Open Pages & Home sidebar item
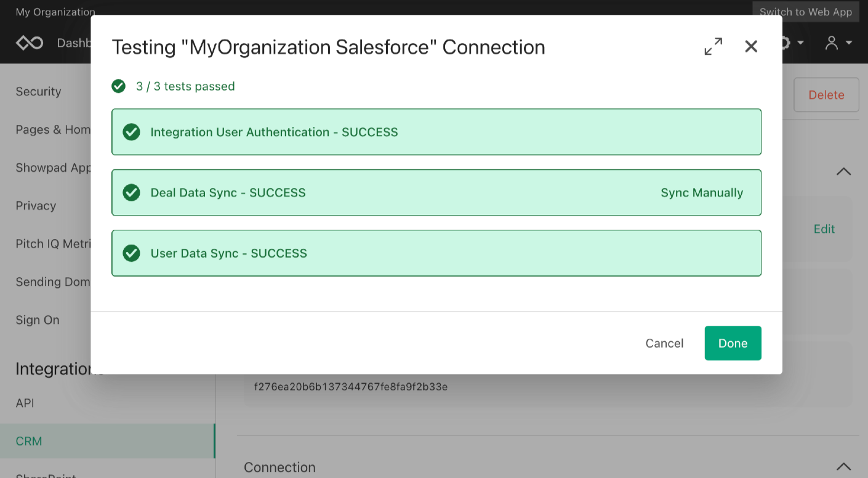 coord(53,129)
